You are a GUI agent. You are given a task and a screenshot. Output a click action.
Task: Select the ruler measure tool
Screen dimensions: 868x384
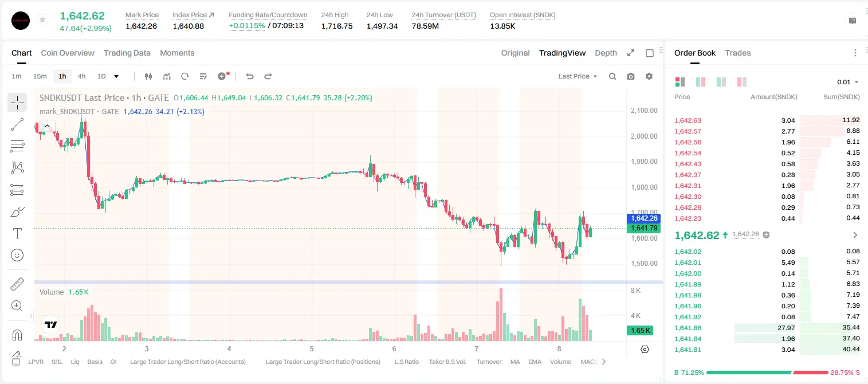tap(17, 284)
